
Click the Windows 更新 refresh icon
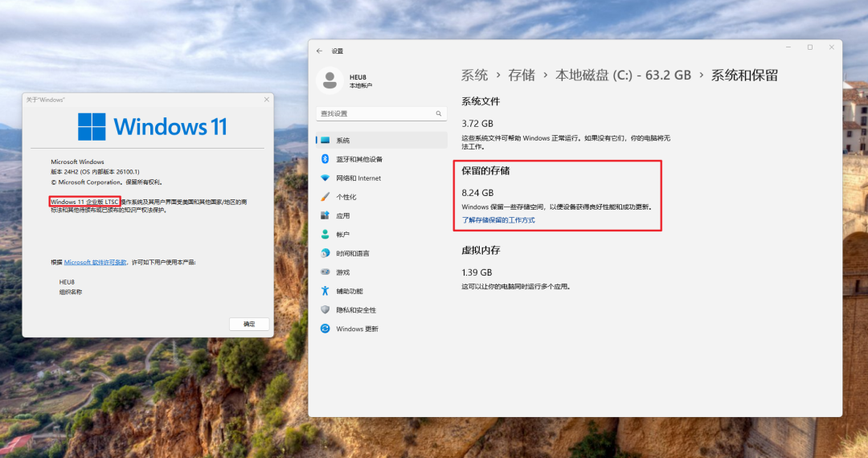(325, 329)
